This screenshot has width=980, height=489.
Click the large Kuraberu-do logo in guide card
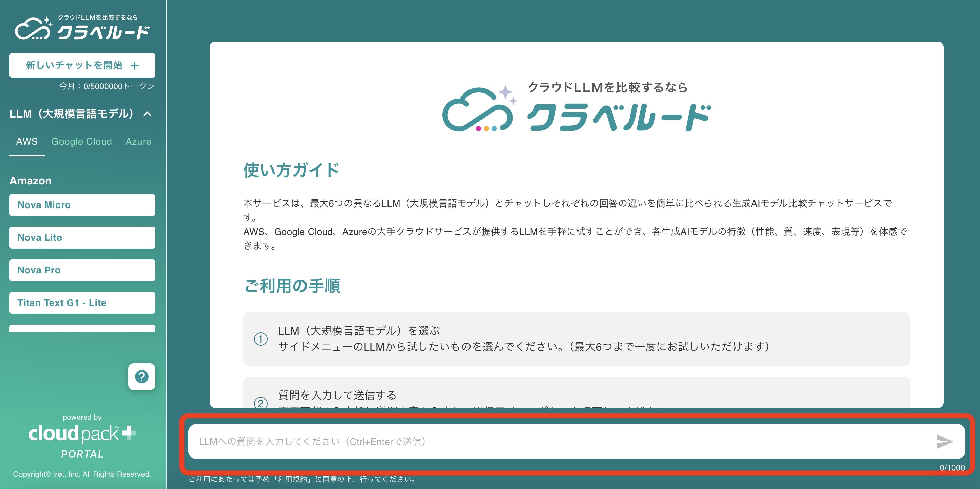(x=576, y=107)
